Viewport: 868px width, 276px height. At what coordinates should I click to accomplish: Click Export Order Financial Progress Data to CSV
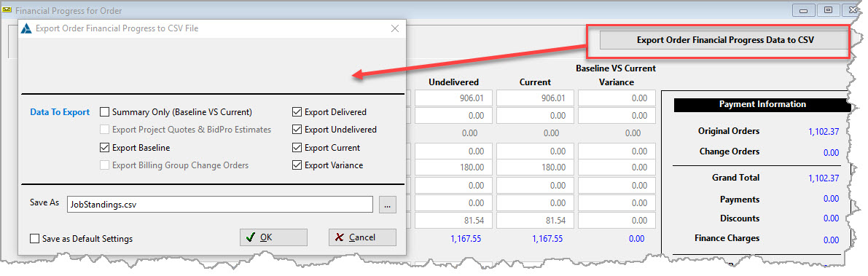[x=724, y=40]
